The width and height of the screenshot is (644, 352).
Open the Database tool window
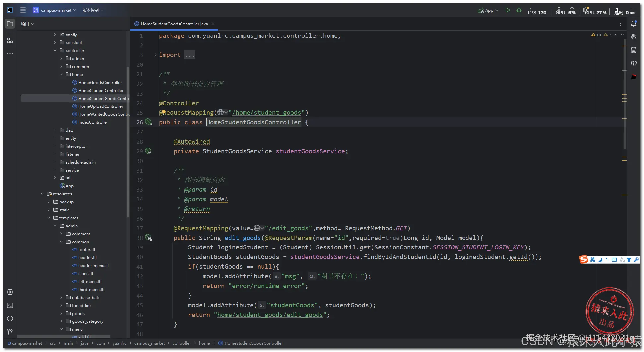634,50
